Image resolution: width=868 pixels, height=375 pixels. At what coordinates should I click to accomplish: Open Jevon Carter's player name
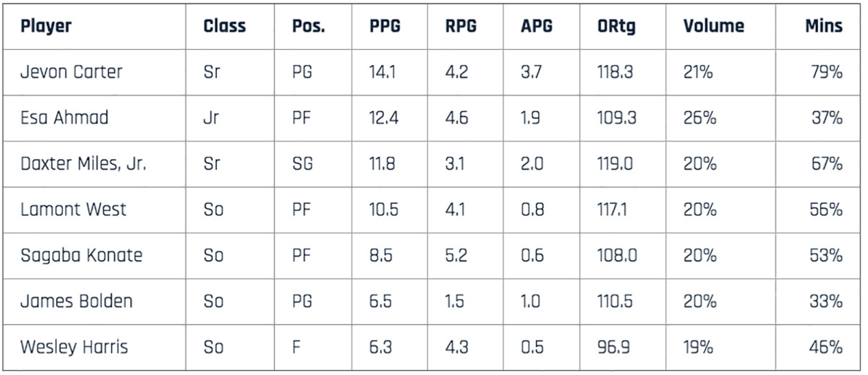pyautogui.click(x=72, y=72)
